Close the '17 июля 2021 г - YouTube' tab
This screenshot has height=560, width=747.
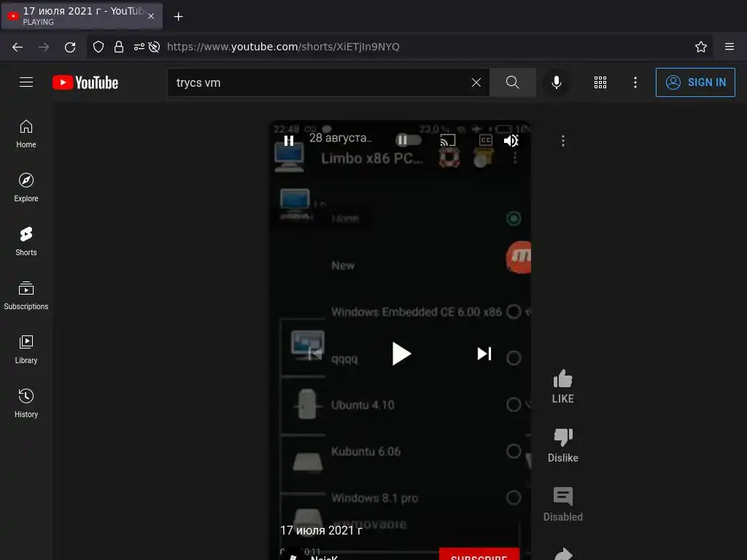click(151, 16)
